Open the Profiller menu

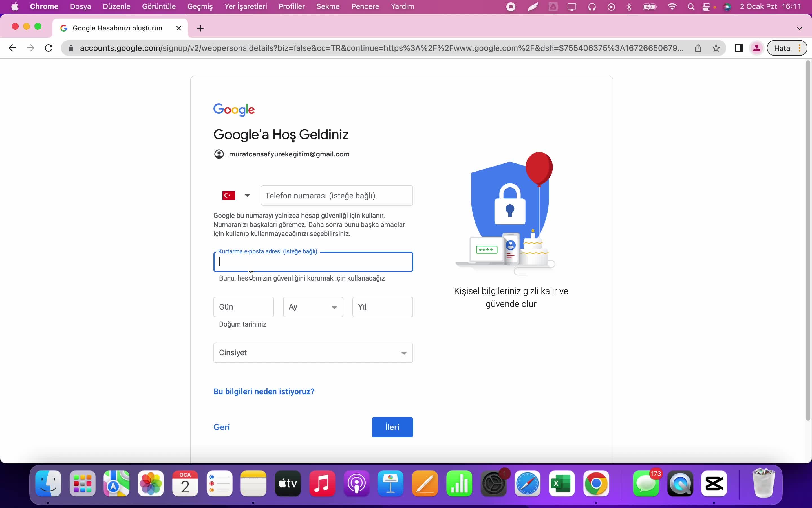[x=292, y=6]
